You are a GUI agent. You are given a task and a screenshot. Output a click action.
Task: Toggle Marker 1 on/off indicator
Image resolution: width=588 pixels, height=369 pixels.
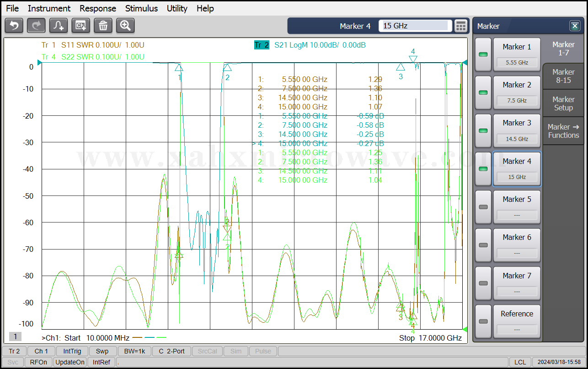click(x=483, y=54)
